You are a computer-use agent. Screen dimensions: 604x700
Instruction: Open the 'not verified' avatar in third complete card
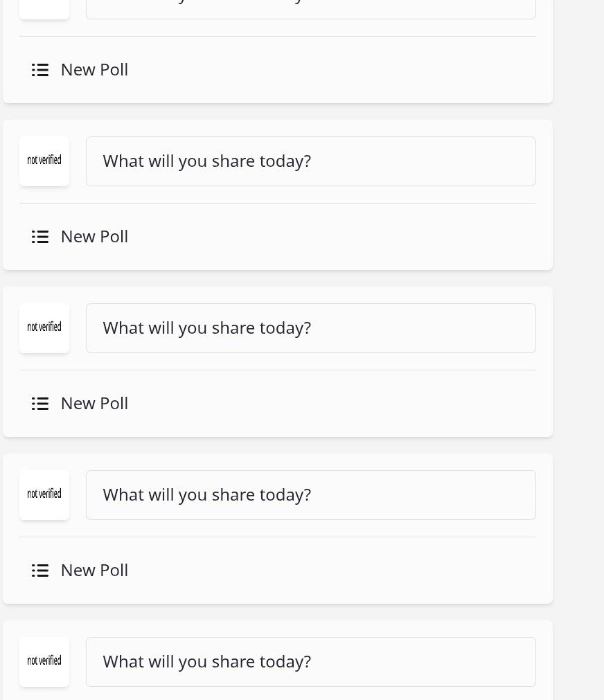tap(44, 495)
